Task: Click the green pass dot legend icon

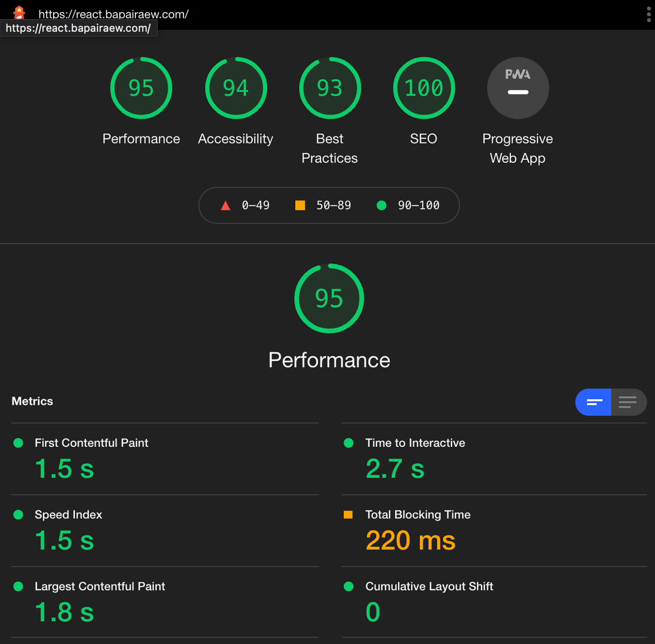Action: (382, 205)
